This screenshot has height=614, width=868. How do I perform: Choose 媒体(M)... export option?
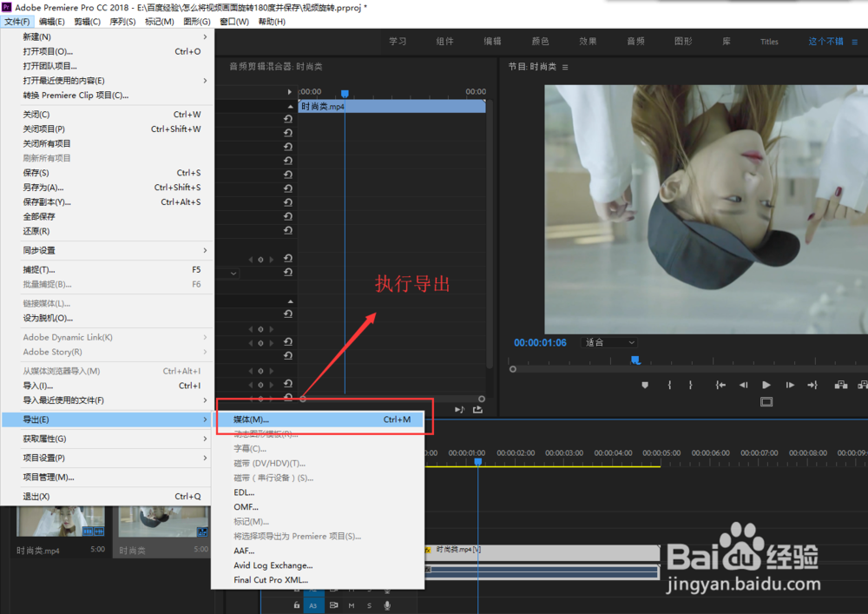[x=319, y=419]
